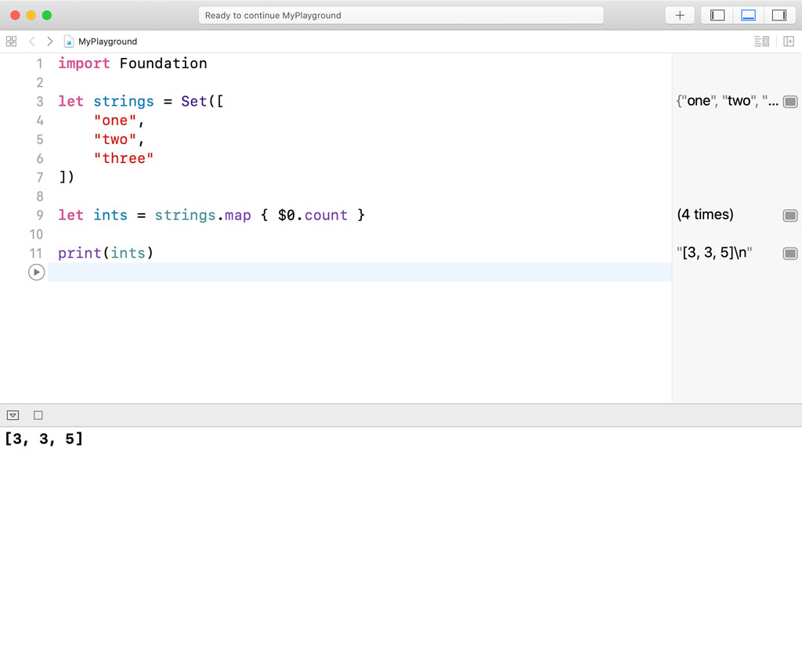Select line number 9 in the gutter
Image resolution: width=802 pixels, height=672 pixels.
(39, 215)
